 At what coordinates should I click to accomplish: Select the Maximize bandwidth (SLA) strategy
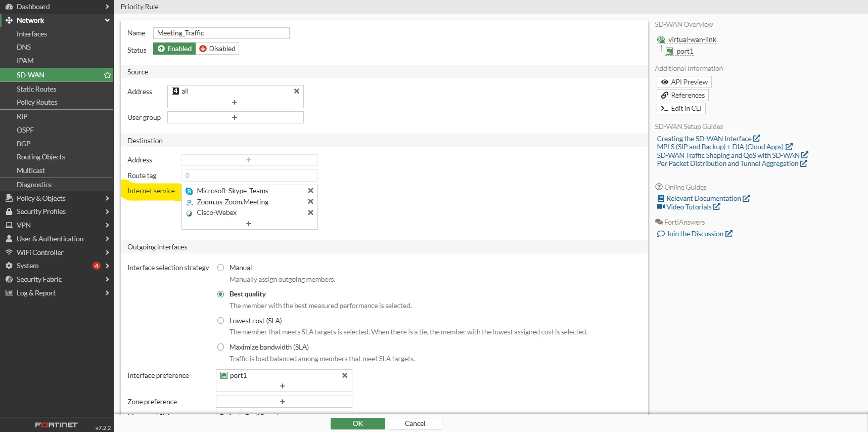click(x=221, y=347)
